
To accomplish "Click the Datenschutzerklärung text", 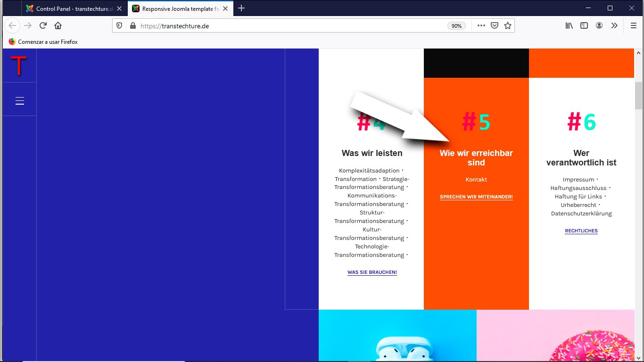I will tap(581, 214).
